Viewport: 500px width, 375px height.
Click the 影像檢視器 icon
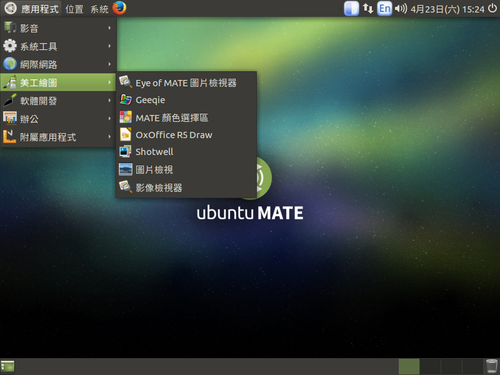[x=125, y=187]
